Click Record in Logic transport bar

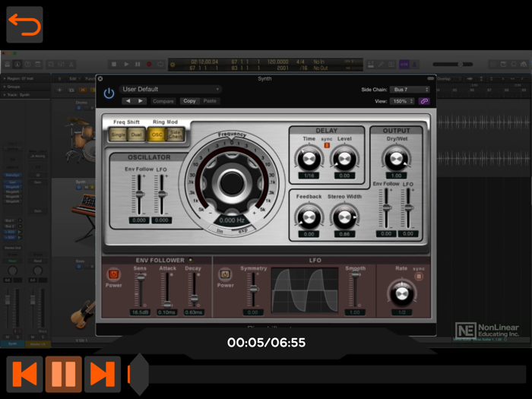pos(149,64)
